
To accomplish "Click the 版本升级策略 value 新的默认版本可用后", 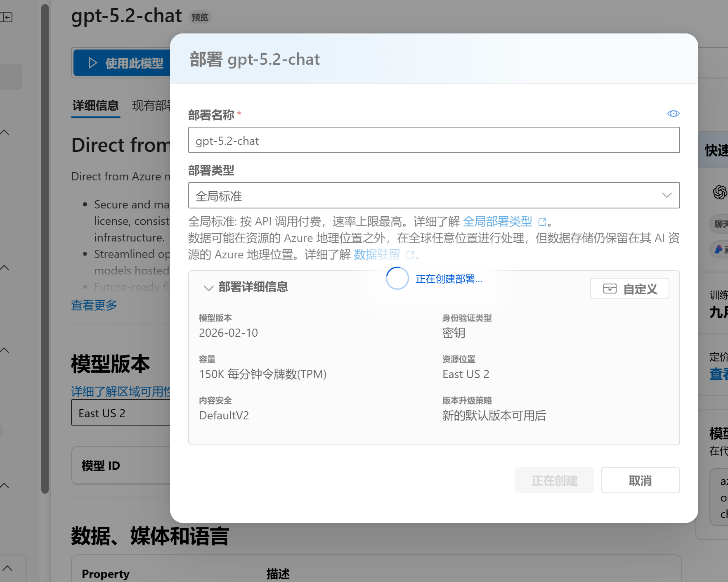I will (494, 415).
